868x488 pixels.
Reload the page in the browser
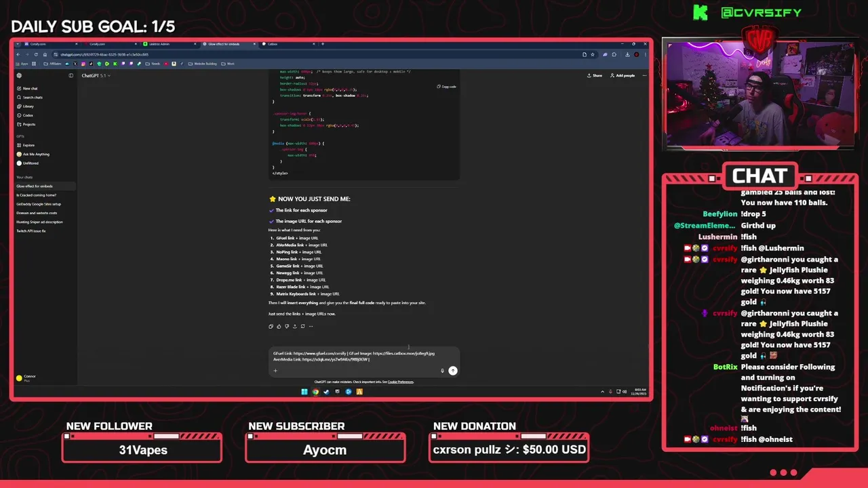coord(36,54)
